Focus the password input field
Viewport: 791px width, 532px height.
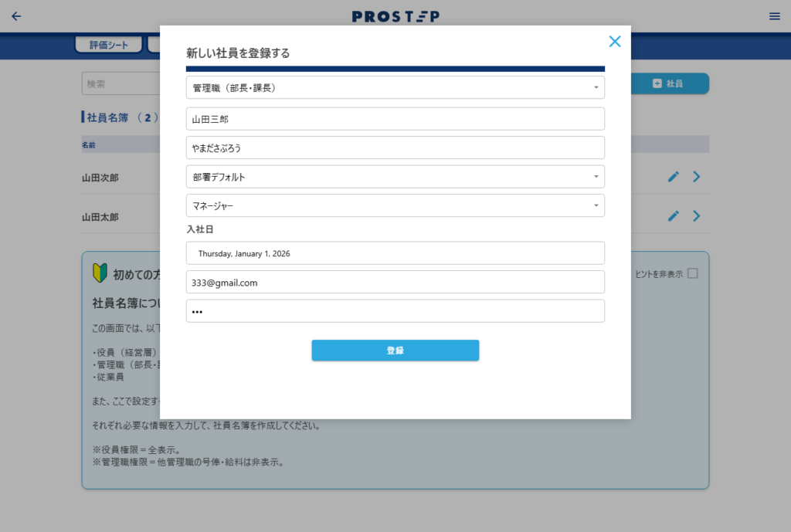[395, 311]
